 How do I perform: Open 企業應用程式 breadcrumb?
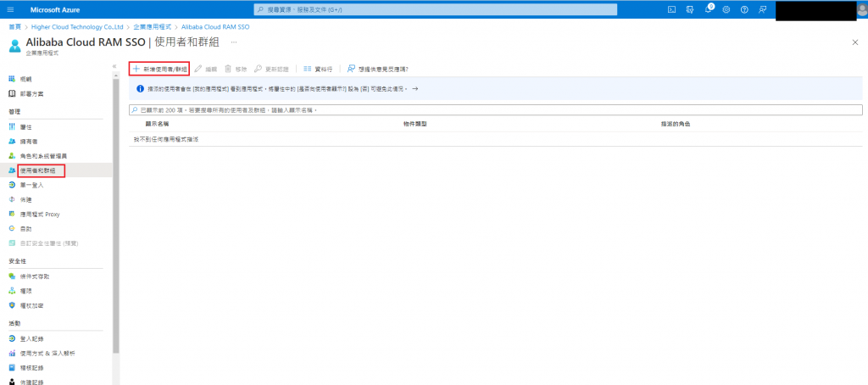pyautogui.click(x=153, y=26)
